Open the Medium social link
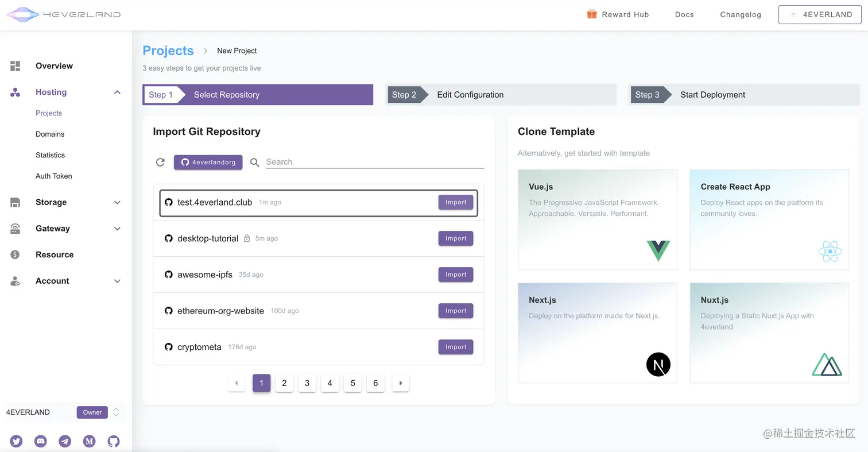Screen dimensions: 868x452 pyautogui.click(x=89, y=441)
